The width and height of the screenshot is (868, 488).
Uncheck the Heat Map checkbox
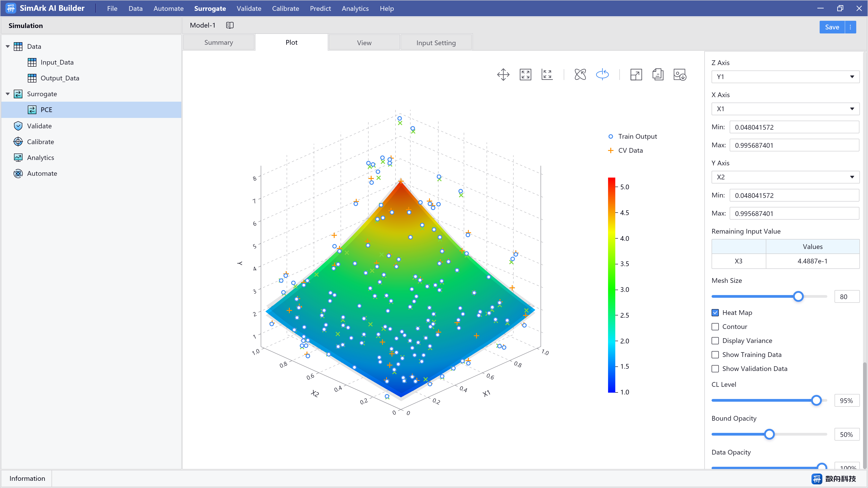point(715,312)
